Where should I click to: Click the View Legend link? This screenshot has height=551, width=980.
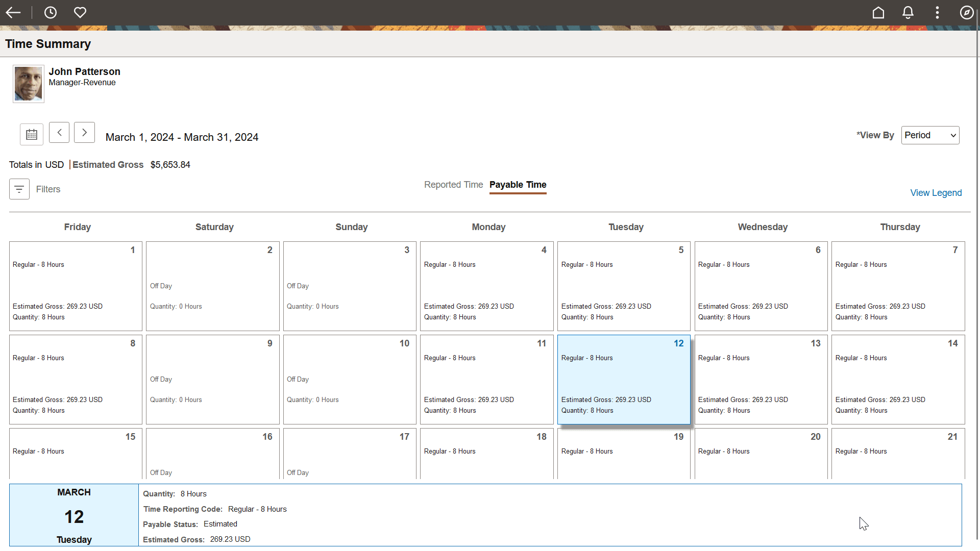[936, 192]
